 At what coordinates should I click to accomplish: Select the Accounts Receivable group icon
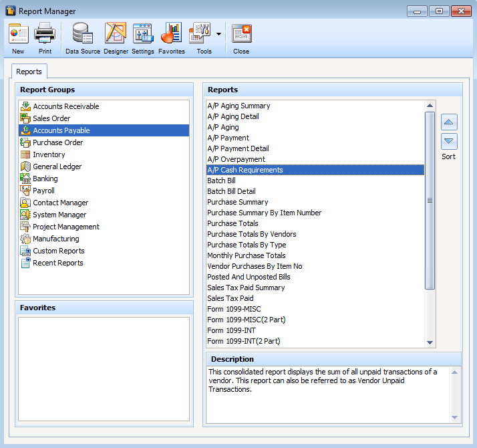tap(25, 106)
